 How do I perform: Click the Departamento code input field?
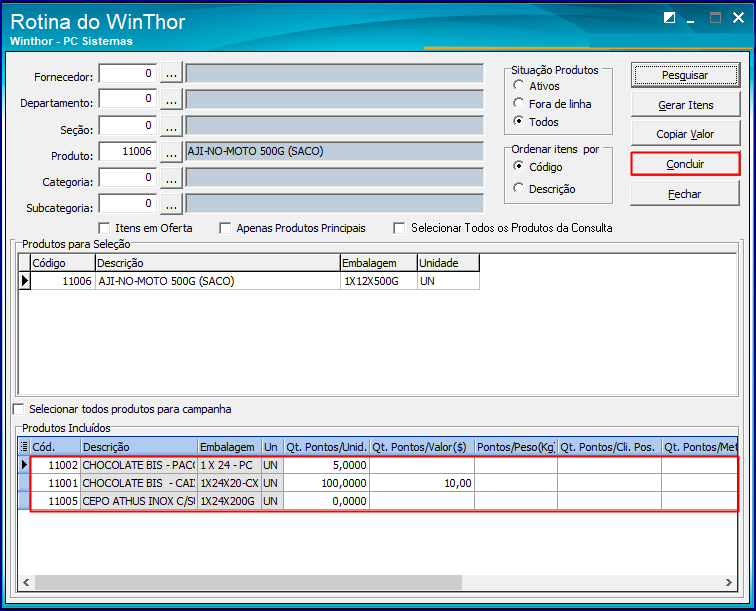[128, 99]
